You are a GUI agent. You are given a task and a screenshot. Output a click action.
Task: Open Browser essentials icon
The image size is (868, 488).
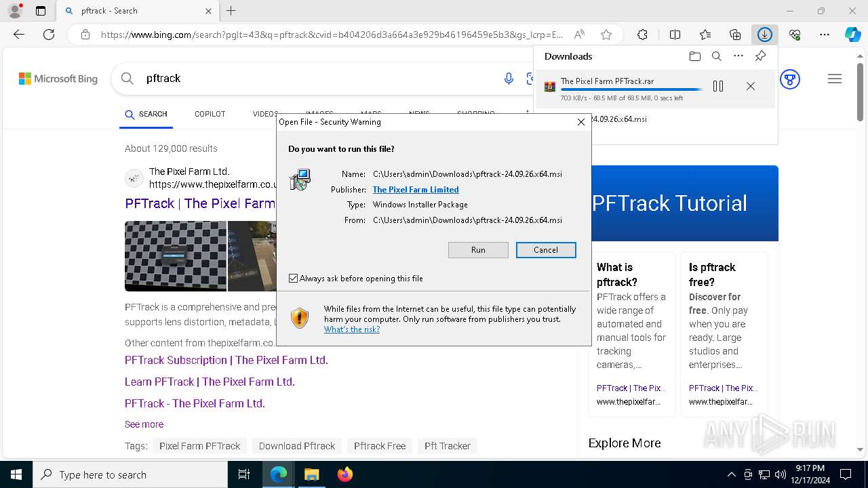(795, 35)
